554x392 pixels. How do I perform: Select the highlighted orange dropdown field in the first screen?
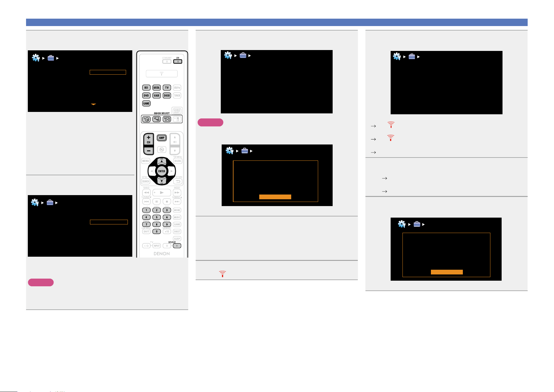[108, 72]
